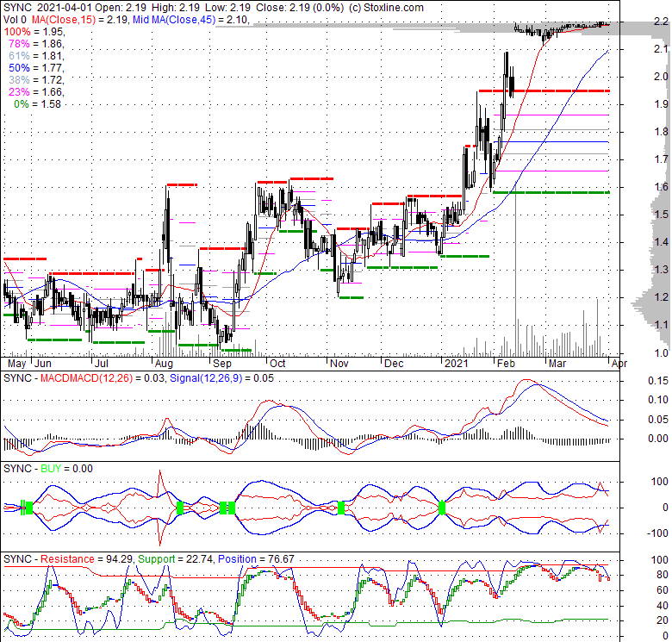Click the 'Resistance = 94.29' label
Screen dimensions: 672x642
[87, 559]
